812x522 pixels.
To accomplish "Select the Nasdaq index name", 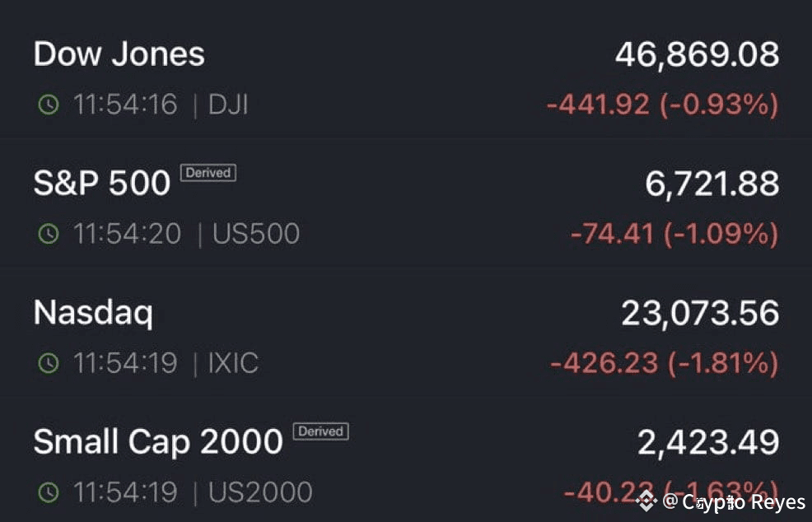I will pos(93,313).
